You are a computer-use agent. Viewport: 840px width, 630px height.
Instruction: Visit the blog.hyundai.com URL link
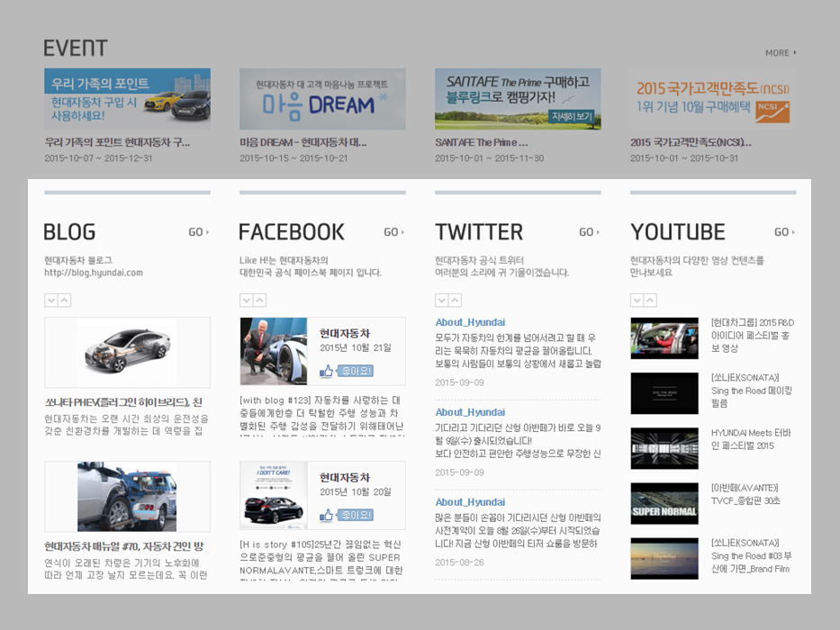[x=93, y=273]
